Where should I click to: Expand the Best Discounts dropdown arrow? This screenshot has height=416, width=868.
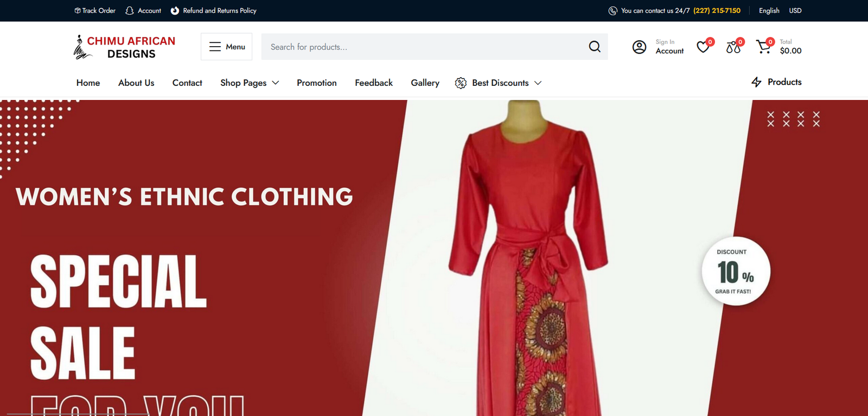point(538,83)
